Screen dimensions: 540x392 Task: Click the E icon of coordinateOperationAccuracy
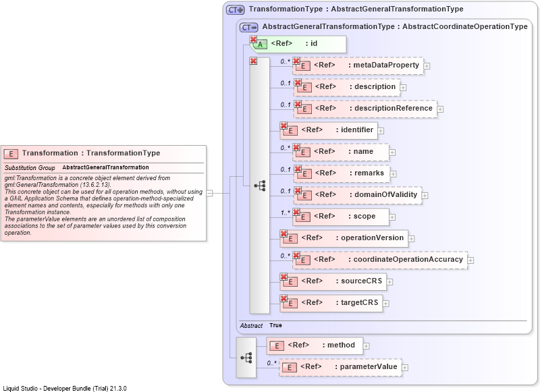coord(303,260)
